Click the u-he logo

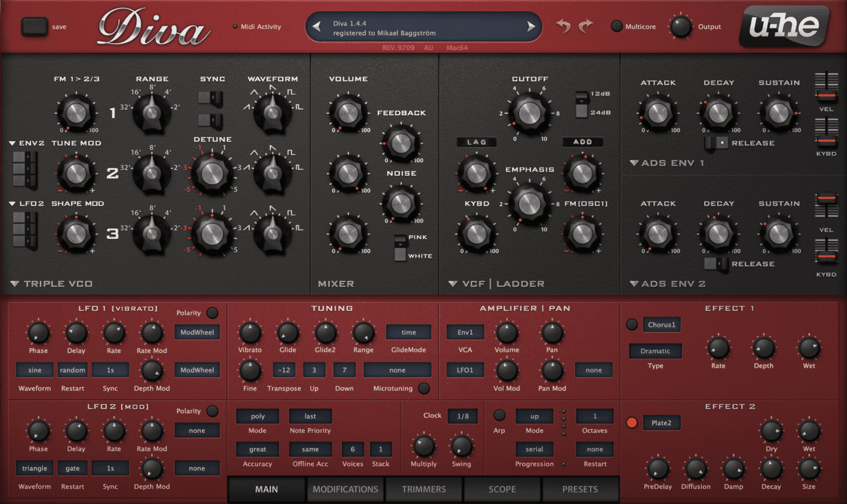pos(784,26)
